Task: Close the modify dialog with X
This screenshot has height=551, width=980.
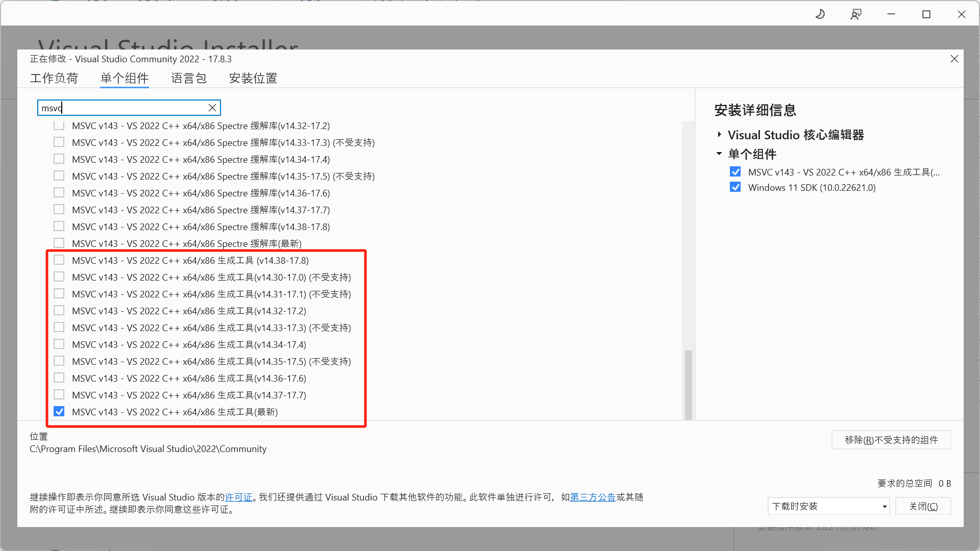Action: coord(954,59)
